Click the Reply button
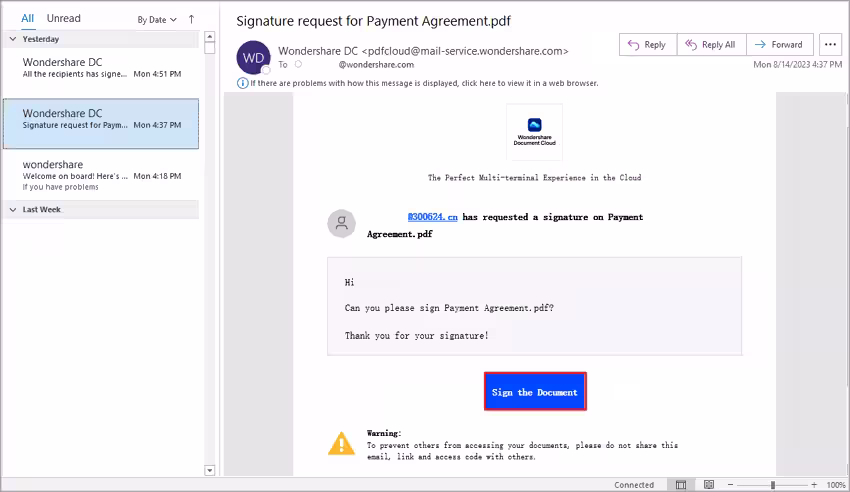Image resolution: width=850 pixels, height=492 pixels. coord(648,44)
